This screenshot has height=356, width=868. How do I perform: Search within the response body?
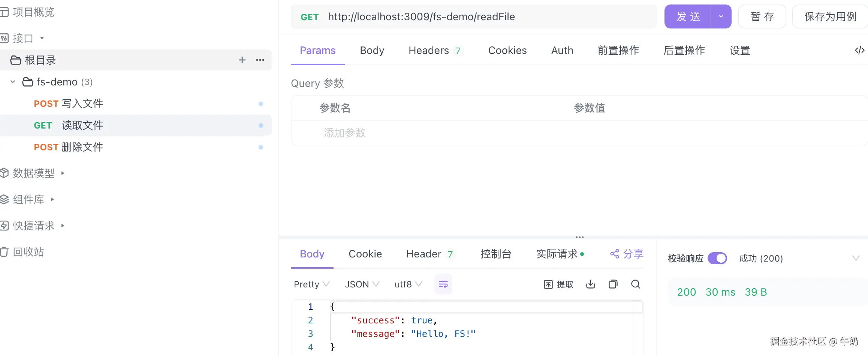click(635, 284)
